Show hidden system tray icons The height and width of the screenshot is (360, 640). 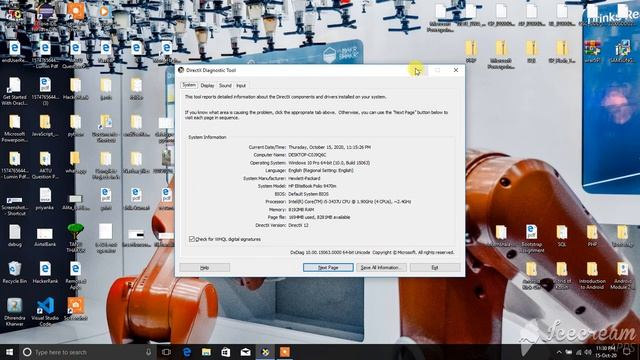[559, 352]
